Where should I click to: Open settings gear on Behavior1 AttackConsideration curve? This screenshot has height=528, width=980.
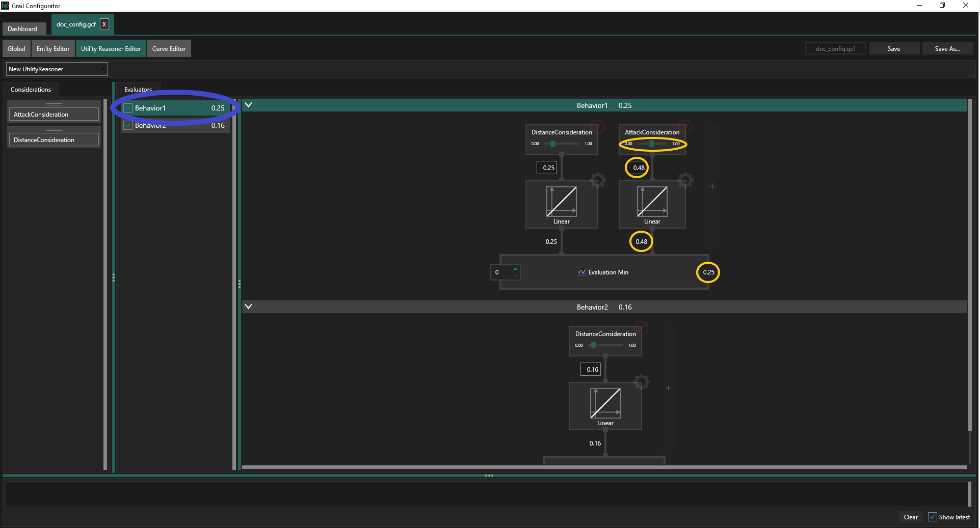click(685, 180)
